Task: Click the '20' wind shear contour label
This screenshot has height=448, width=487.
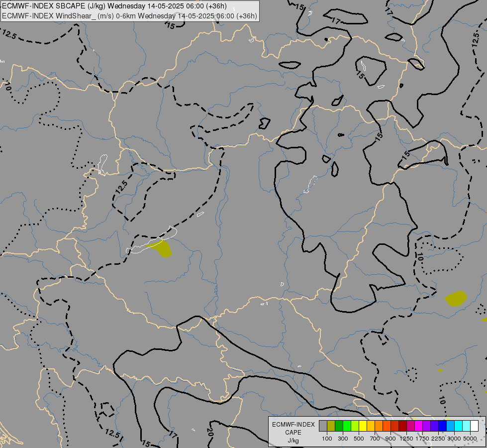Action: click(x=209, y=432)
